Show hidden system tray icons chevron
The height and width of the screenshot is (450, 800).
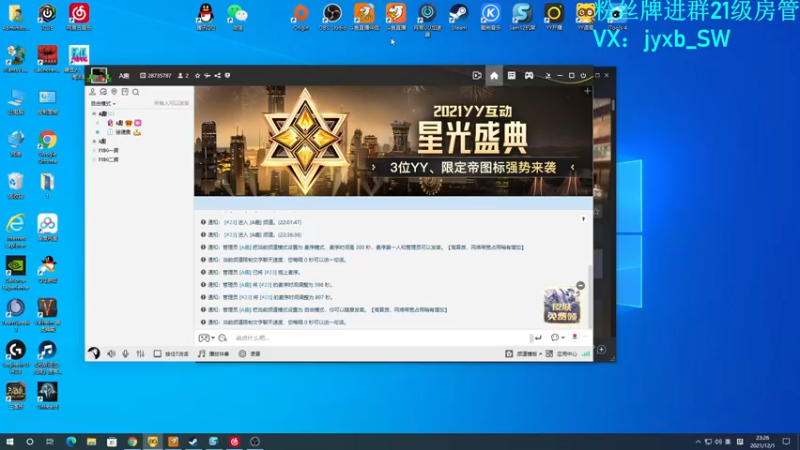pos(698,442)
